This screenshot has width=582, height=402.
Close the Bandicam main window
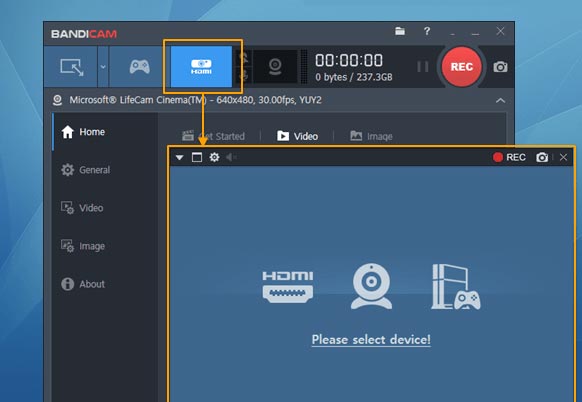(x=500, y=31)
